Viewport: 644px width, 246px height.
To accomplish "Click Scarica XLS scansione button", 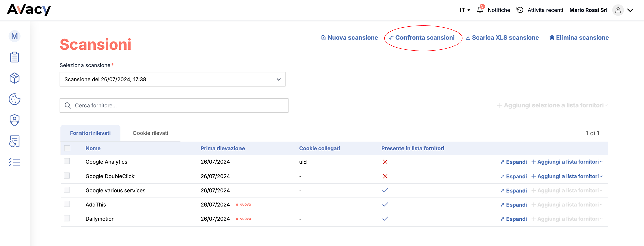I will 502,38.
